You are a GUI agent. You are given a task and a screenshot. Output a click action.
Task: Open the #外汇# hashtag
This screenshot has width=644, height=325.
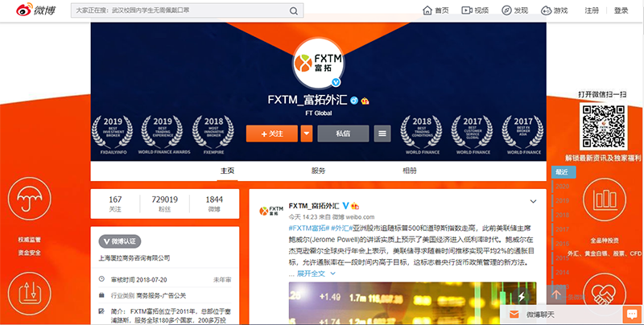click(x=341, y=228)
